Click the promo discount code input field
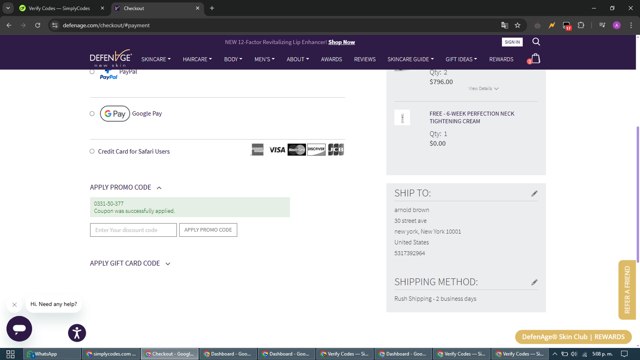 (133, 230)
